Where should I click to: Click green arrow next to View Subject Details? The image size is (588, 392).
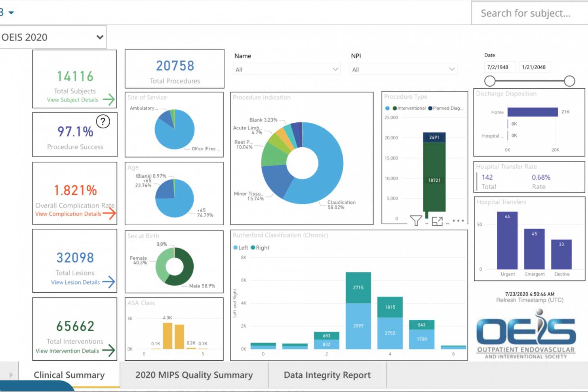pyautogui.click(x=108, y=99)
